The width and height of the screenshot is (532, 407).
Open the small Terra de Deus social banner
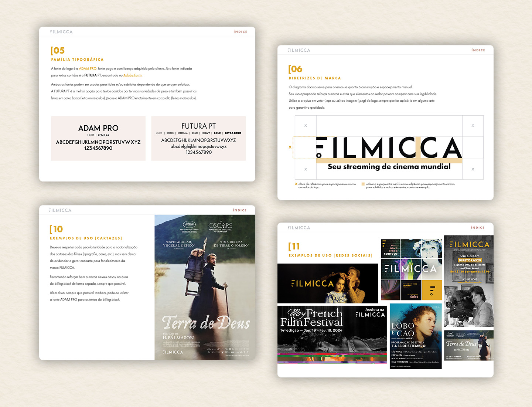click(x=469, y=345)
